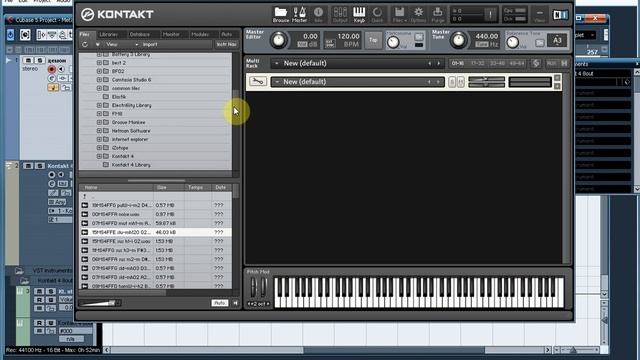Open the Purge menu icon

pyautogui.click(x=438, y=14)
